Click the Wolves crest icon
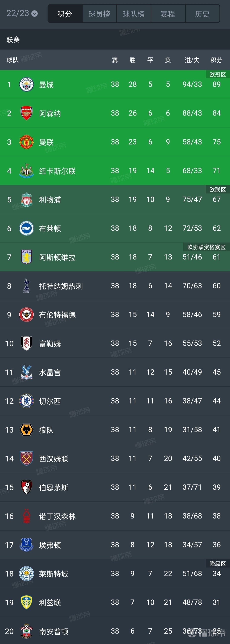This screenshot has width=230, height=644. coord(26,430)
